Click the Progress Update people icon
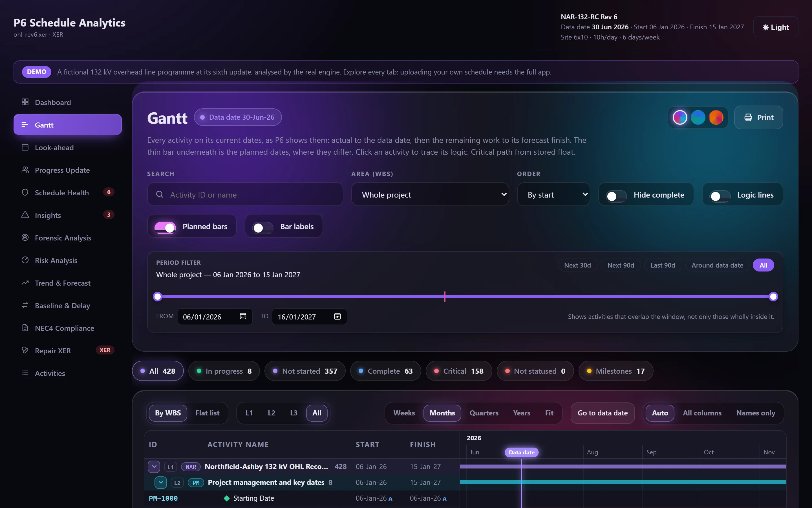Screen dimensions: 812x508 [25, 170]
